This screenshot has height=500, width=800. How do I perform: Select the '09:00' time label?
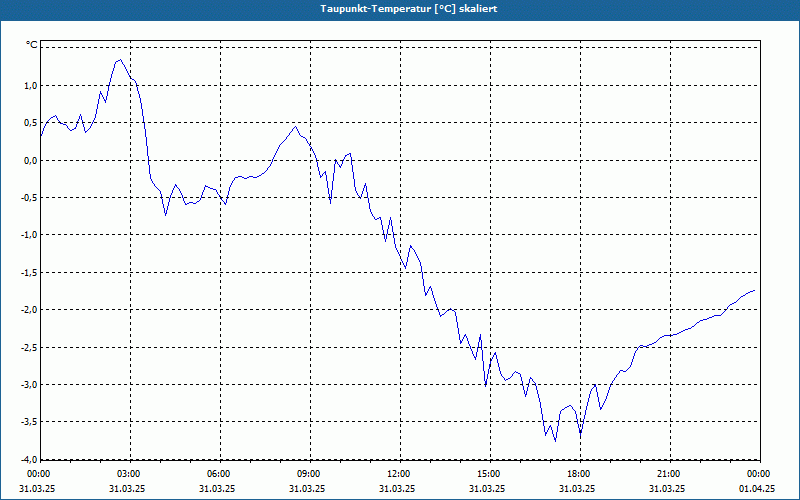click(308, 474)
